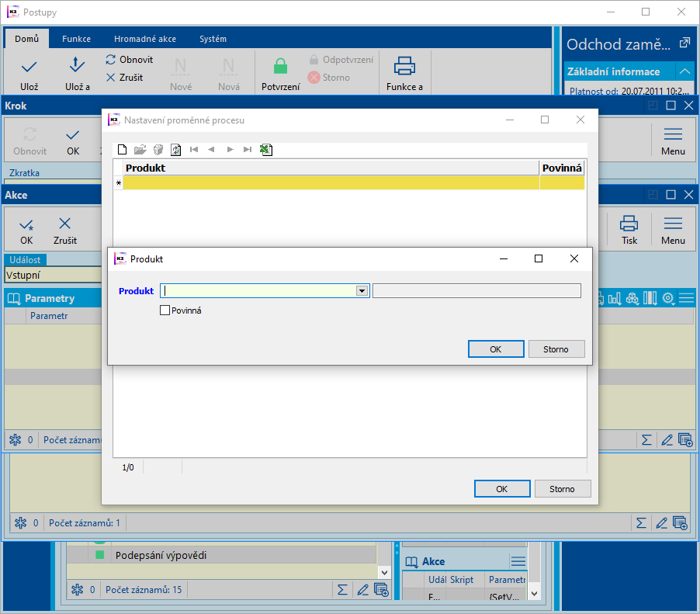
Task: Open Menu in Akce window toolbar
Action: pos(673,231)
